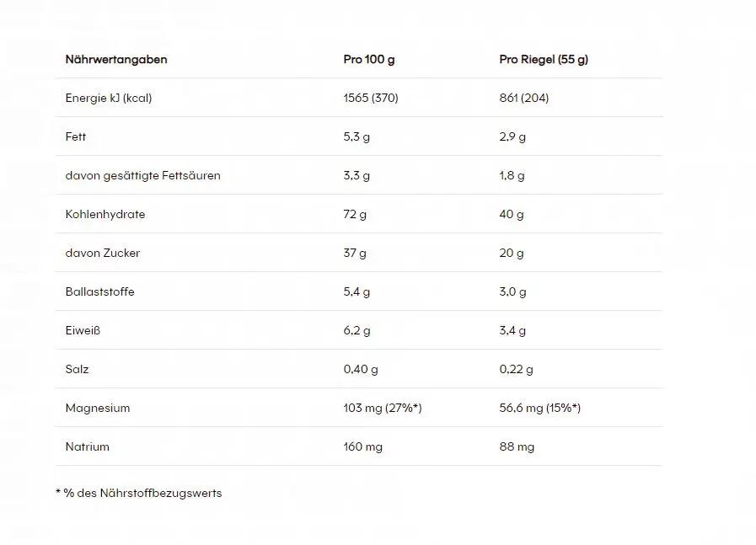
Task: Click the 5,3 g fat value
Action: 357,136
